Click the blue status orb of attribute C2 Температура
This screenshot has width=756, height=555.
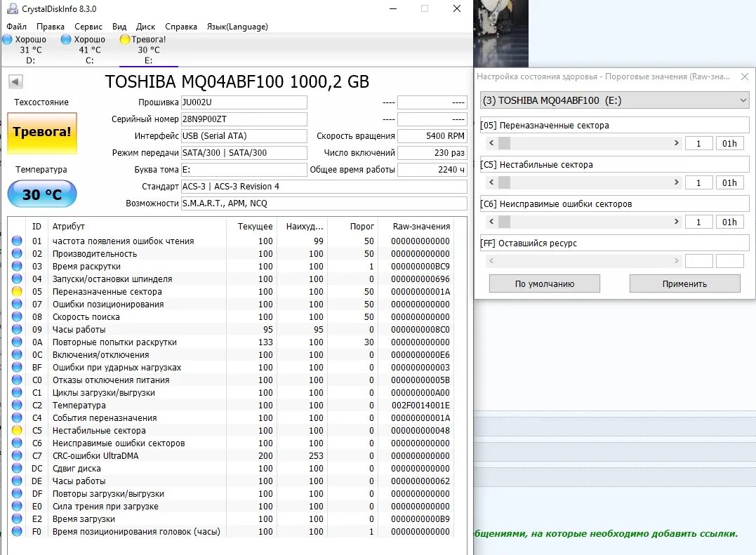pyautogui.click(x=17, y=405)
